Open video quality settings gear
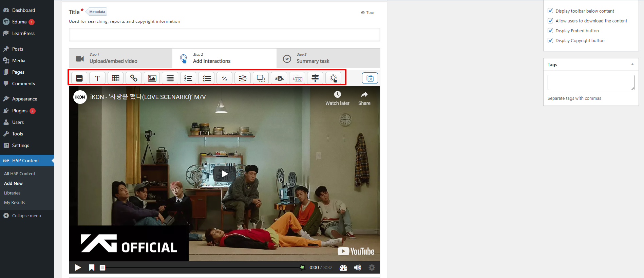 (x=372, y=267)
